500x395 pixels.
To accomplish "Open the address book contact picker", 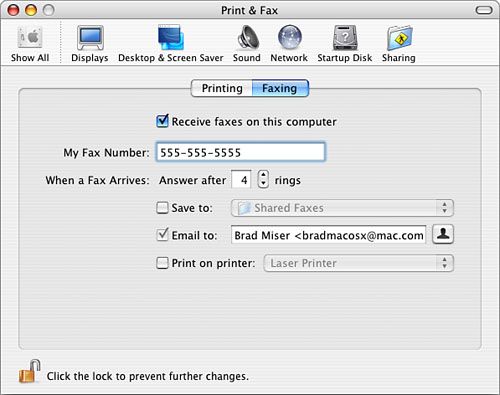I will point(443,235).
